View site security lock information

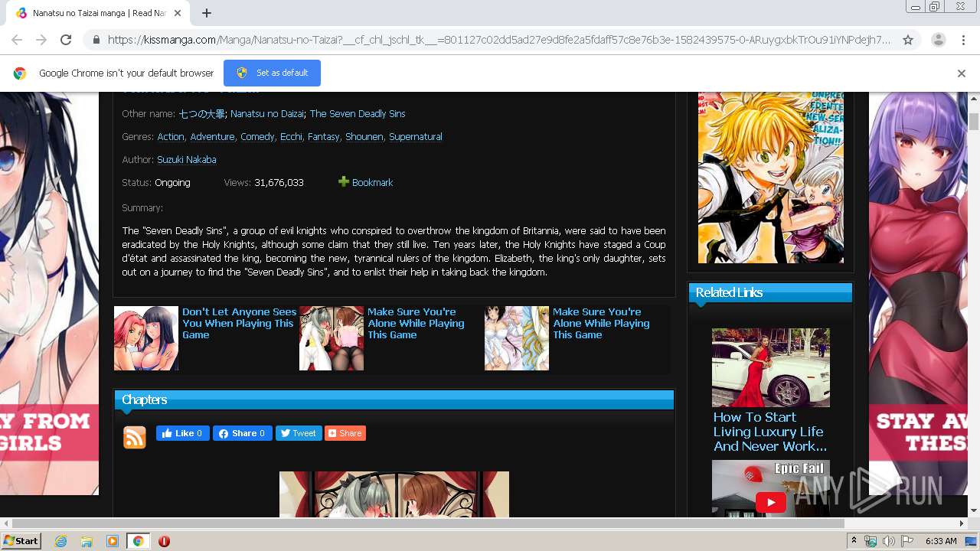coord(96,40)
